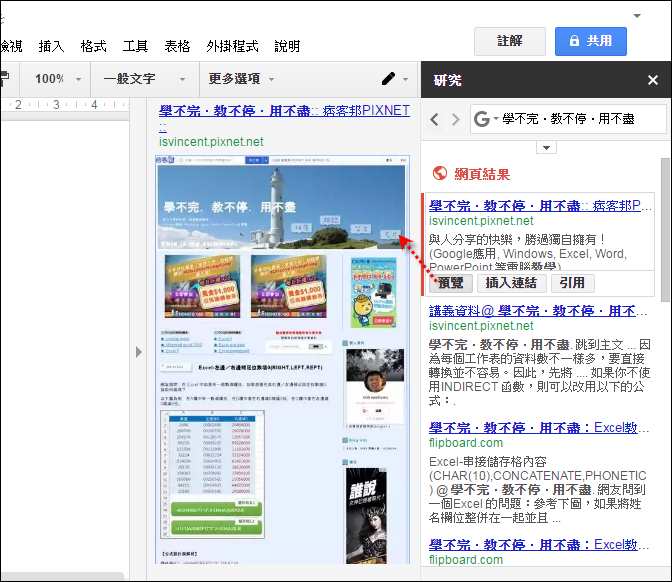Click the lock icon on 共用 button
The image size is (672, 582).
pos(574,41)
